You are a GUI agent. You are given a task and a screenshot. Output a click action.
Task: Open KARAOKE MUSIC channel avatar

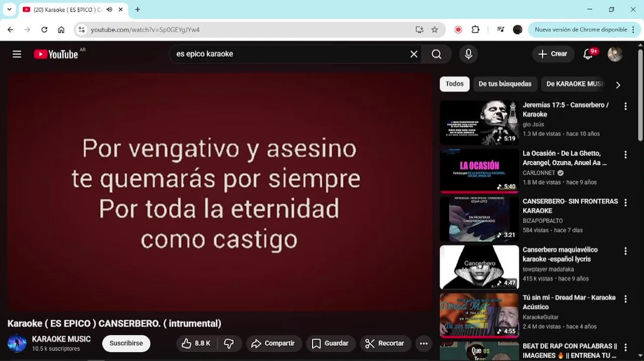(x=17, y=343)
